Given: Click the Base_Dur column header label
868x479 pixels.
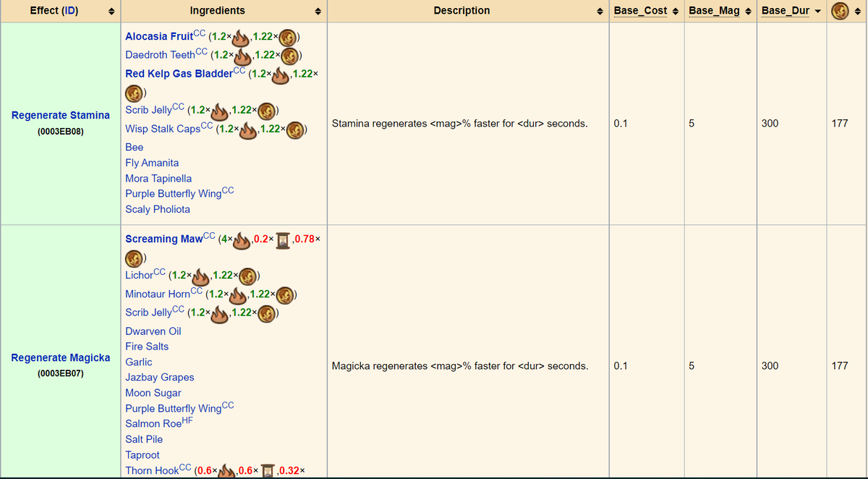Looking at the screenshot, I should tap(786, 11).
